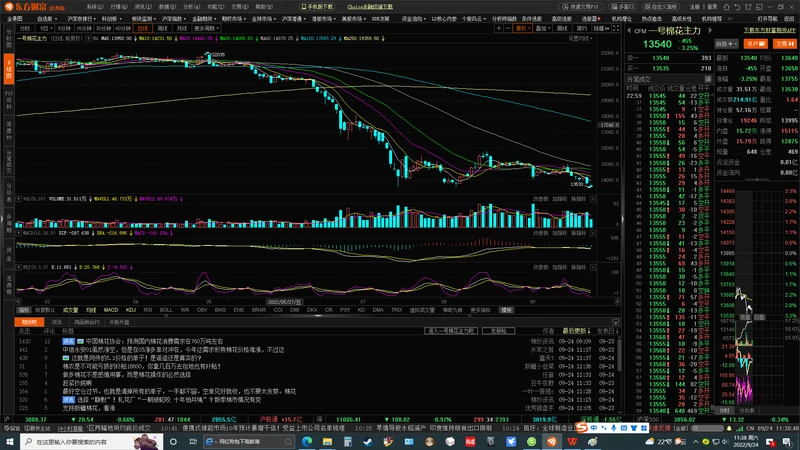Click the Windows Start button
This screenshot has height=450, width=800.
9,441
